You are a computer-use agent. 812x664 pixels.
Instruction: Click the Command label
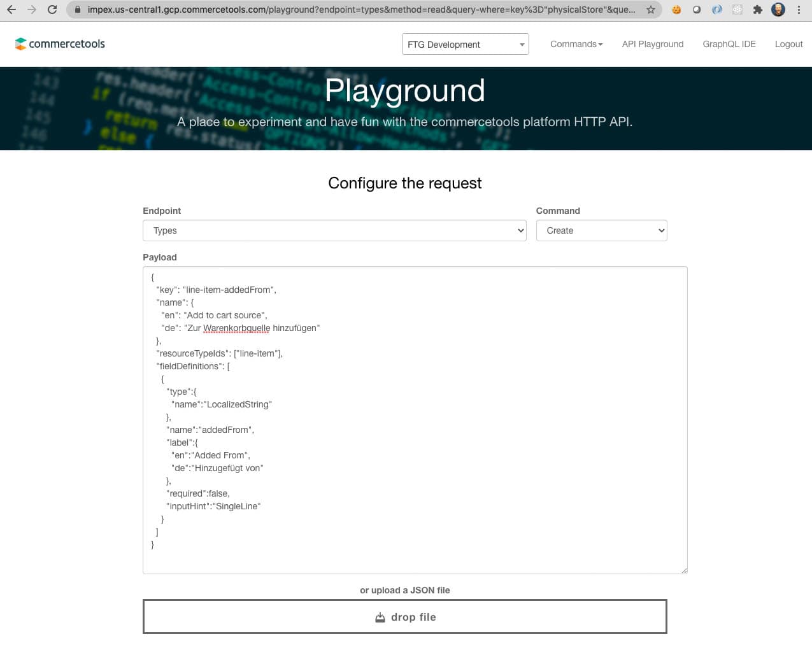coord(558,211)
